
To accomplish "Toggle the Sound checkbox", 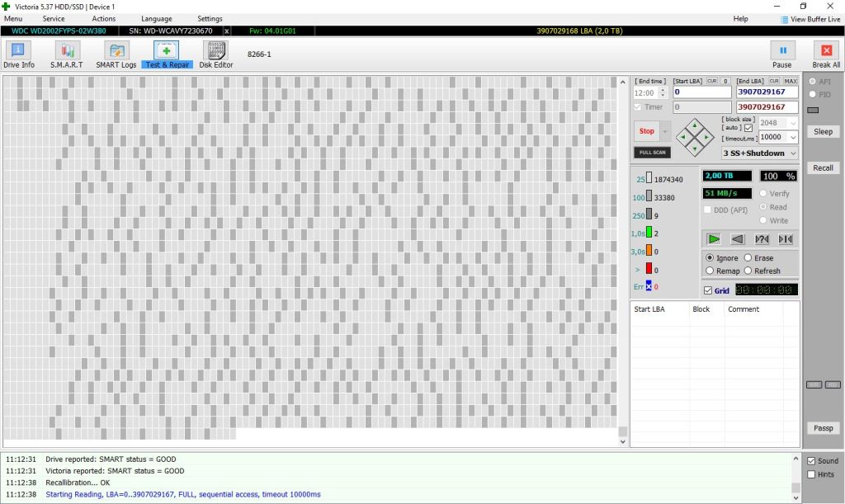I will [x=811, y=461].
